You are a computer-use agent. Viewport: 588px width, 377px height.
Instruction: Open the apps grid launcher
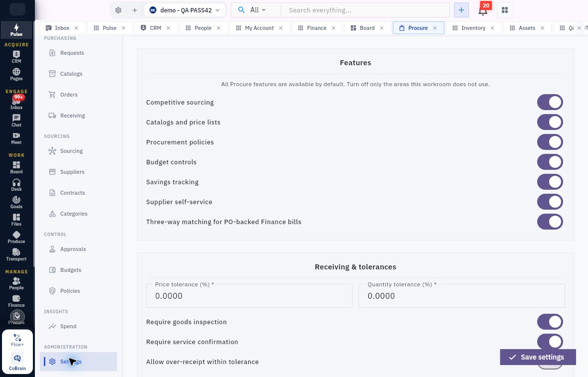pyautogui.click(x=505, y=10)
